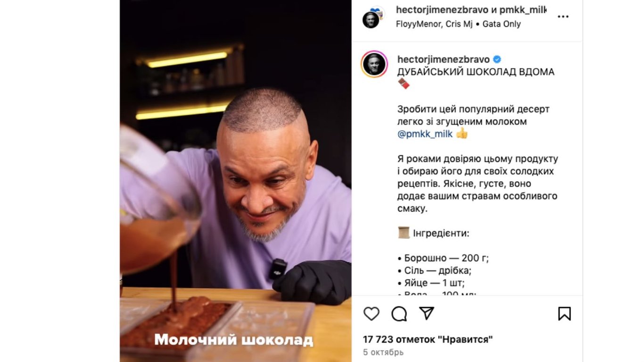The width and height of the screenshot is (644, 362).
Task: Click the video of the chef pouring chocolate
Action: click(236, 181)
